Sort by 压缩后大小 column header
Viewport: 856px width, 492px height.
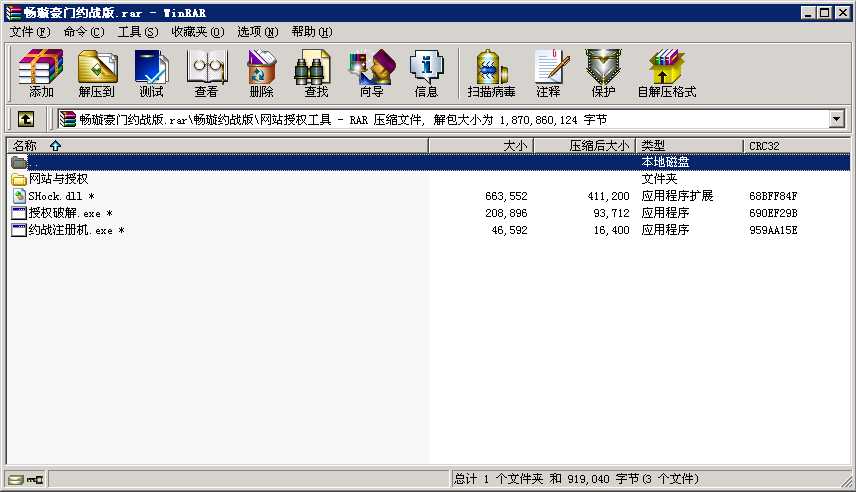tap(584, 146)
